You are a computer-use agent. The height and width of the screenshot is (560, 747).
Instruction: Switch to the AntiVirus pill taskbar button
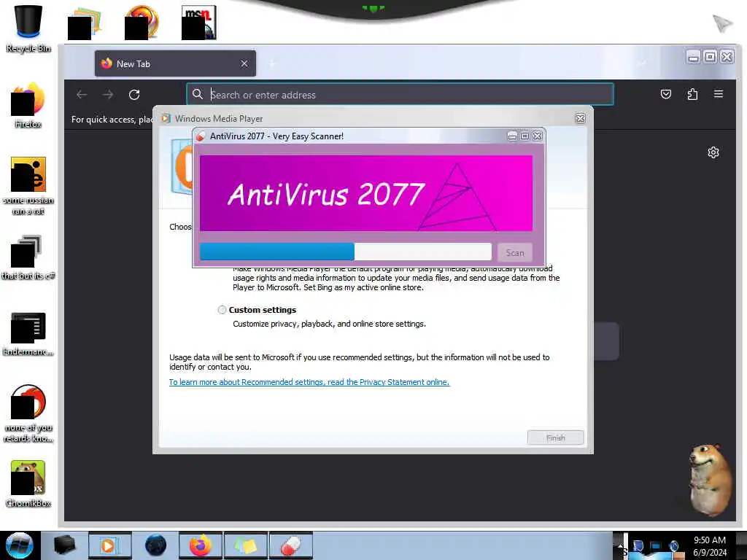tap(290, 545)
